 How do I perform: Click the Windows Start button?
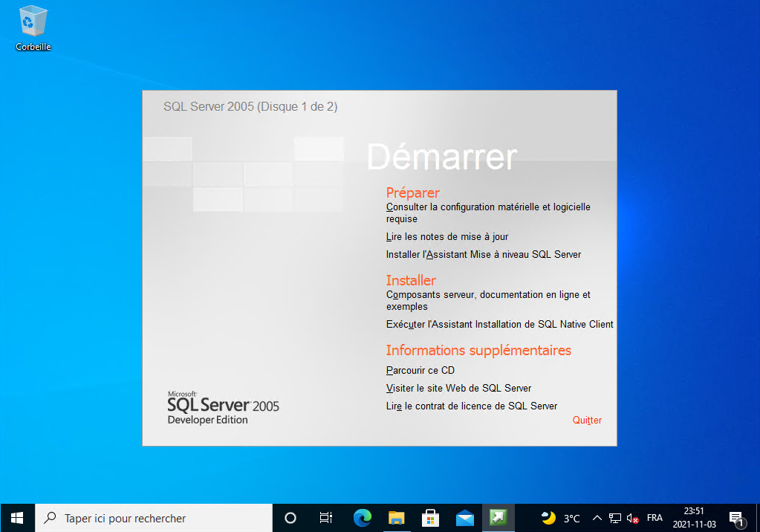coord(16,518)
